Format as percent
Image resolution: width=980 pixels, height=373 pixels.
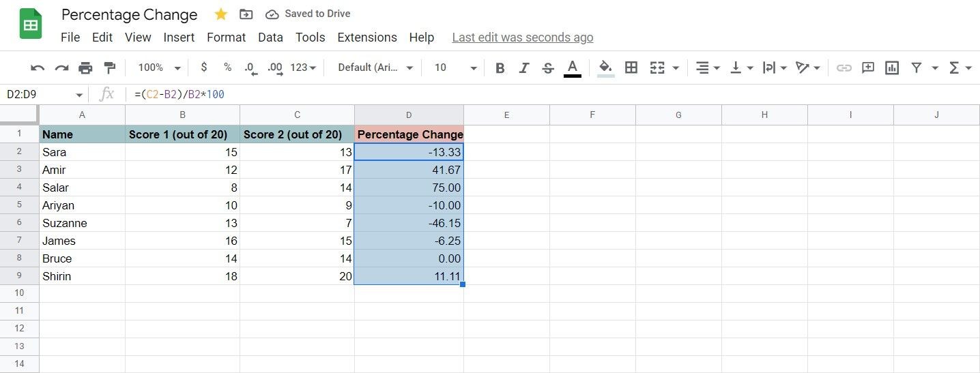(227, 68)
